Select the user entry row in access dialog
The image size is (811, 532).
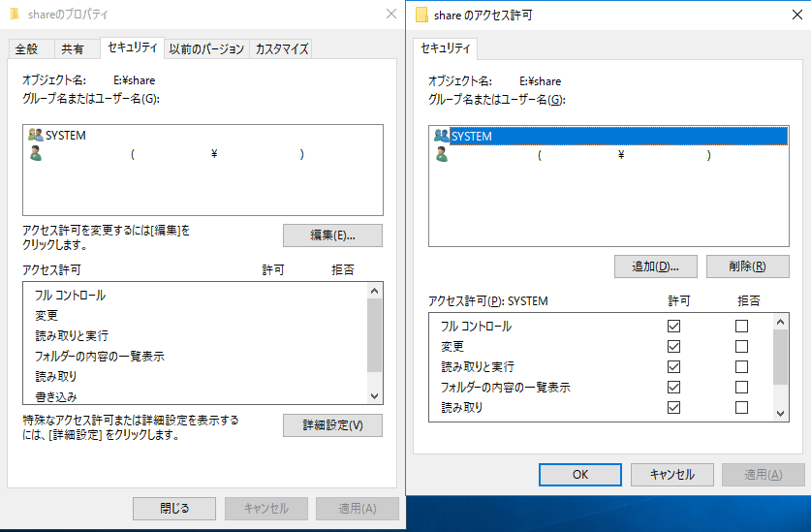[x=608, y=155]
